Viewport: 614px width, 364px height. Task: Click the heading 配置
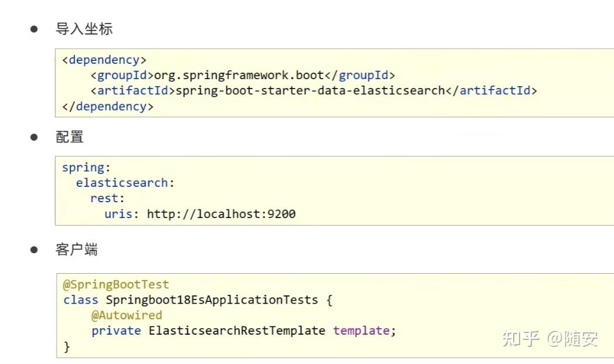(x=69, y=137)
